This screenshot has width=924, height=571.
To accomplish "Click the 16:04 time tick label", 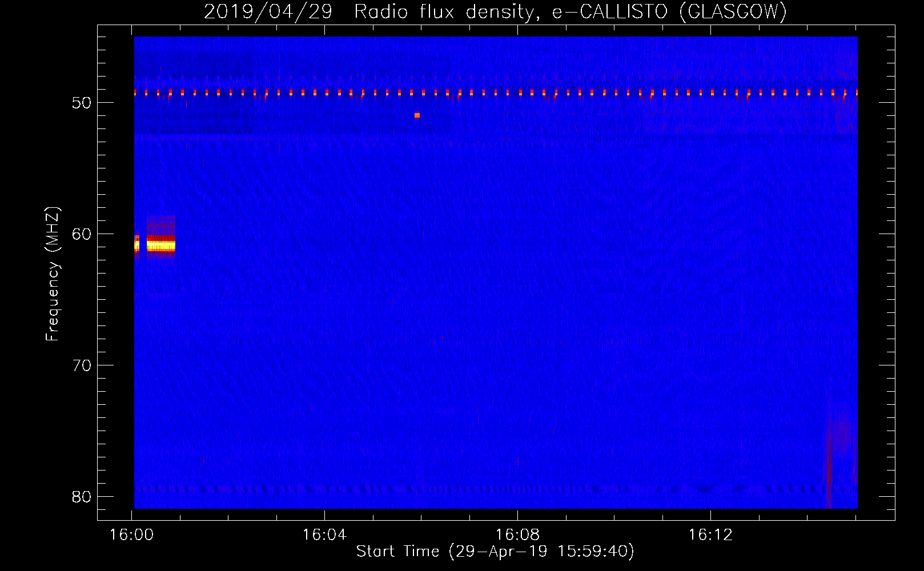I will [x=324, y=534].
